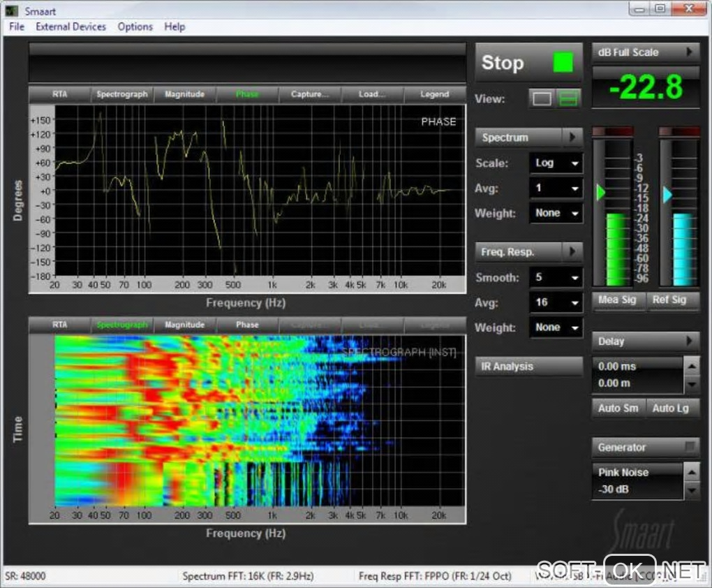Open the Scale dropdown set to Log
Screen dimensions: 712x588
coord(556,163)
